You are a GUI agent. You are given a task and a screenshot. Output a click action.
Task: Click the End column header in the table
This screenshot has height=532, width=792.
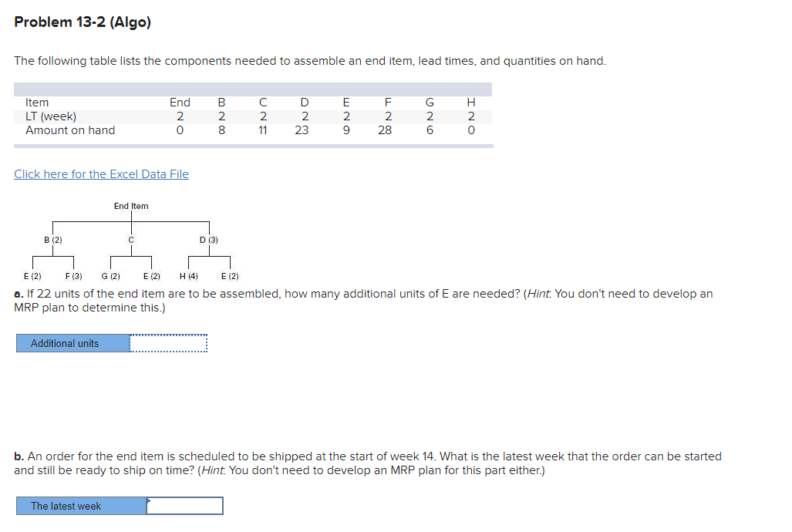(180, 102)
